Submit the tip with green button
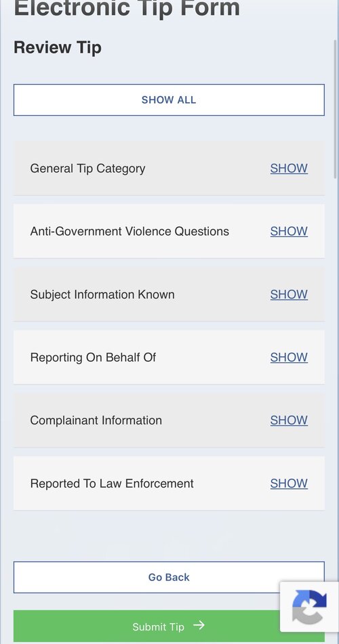The height and width of the screenshot is (644, 339). tap(169, 627)
